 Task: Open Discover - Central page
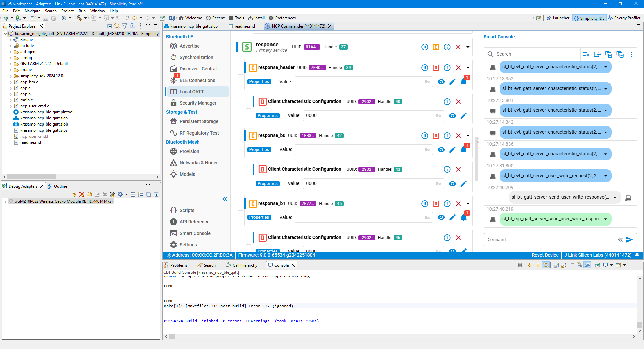(x=198, y=69)
